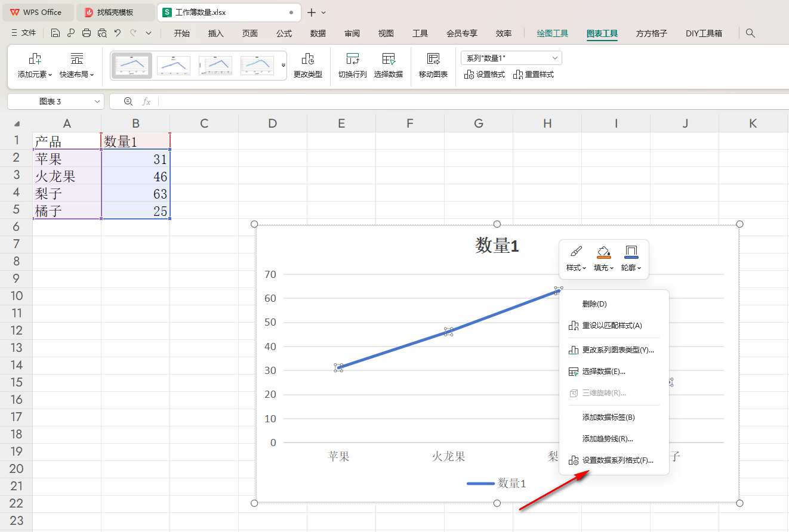Click the 轮廓 outline color icon

click(x=631, y=258)
